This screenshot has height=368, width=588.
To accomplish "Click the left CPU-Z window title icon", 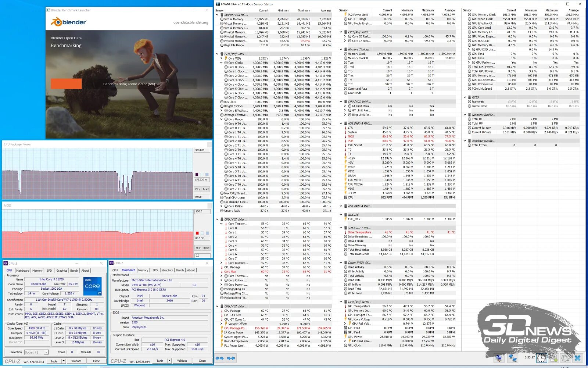I will (6, 263).
